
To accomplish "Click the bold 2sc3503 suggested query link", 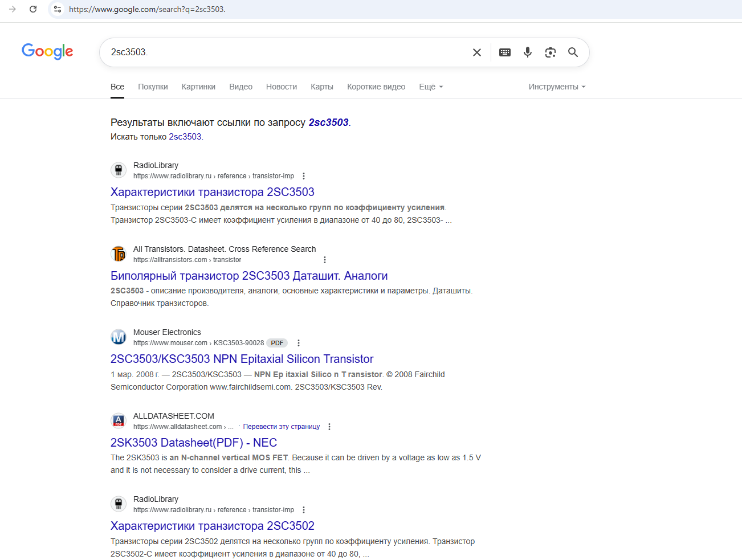I will tap(329, 122).
